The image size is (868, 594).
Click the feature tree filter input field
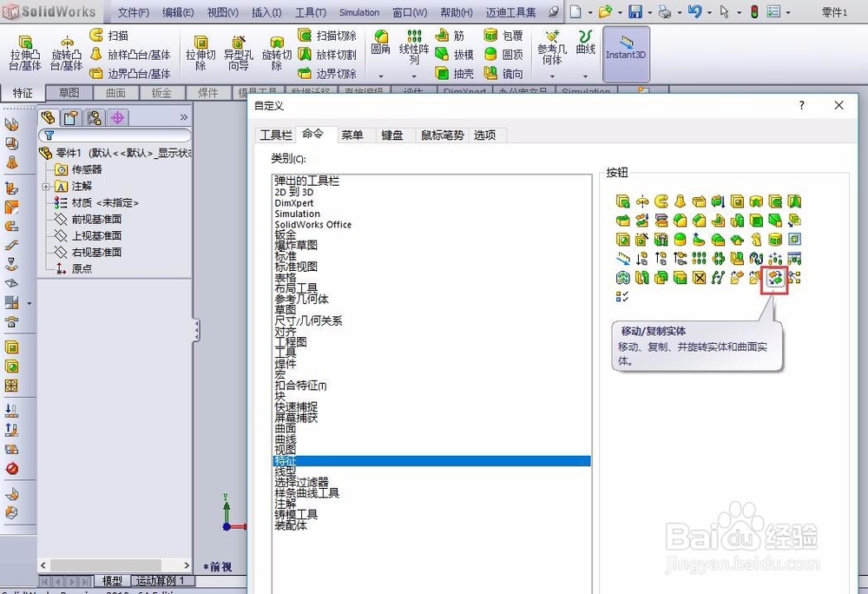pyautogui.click(x=115, y=135)
